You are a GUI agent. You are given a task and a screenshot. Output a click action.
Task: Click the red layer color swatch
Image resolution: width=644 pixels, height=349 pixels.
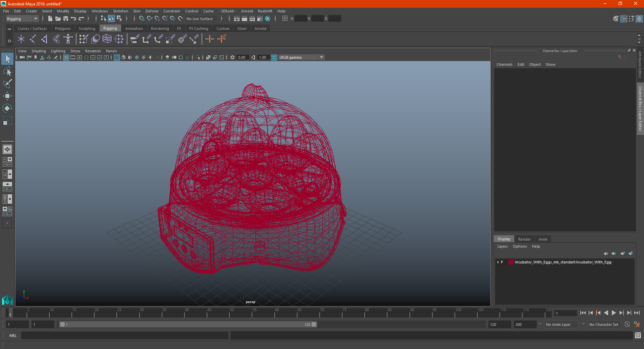pyautogui.click(x=511, y=262)
